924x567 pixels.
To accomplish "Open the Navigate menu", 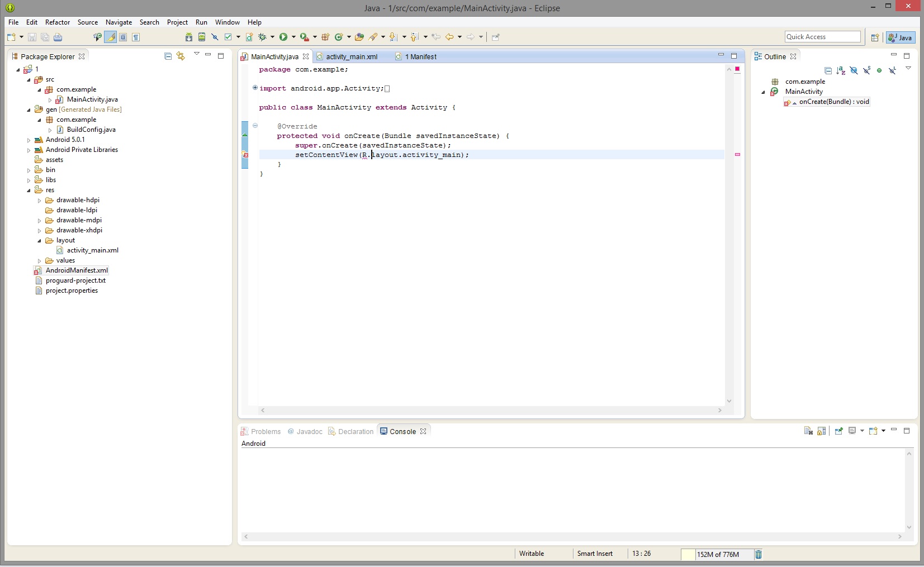I will [x=119, y=22].
